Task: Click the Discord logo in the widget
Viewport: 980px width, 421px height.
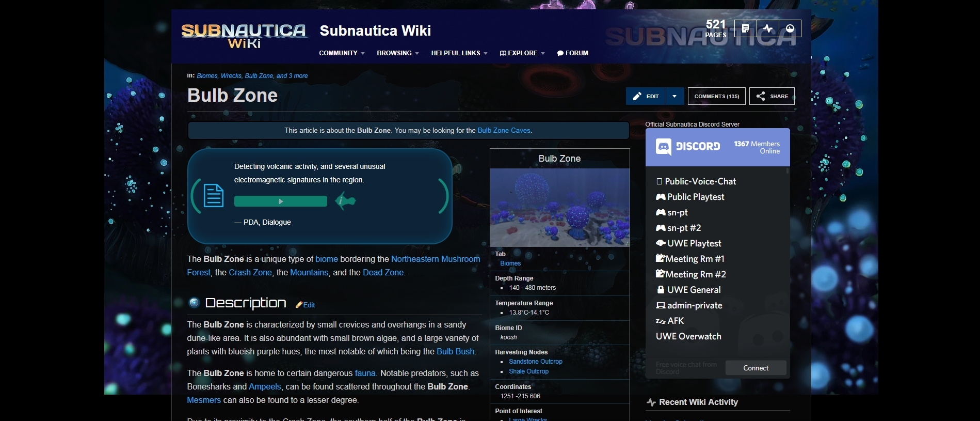Action: click(688, 147)
